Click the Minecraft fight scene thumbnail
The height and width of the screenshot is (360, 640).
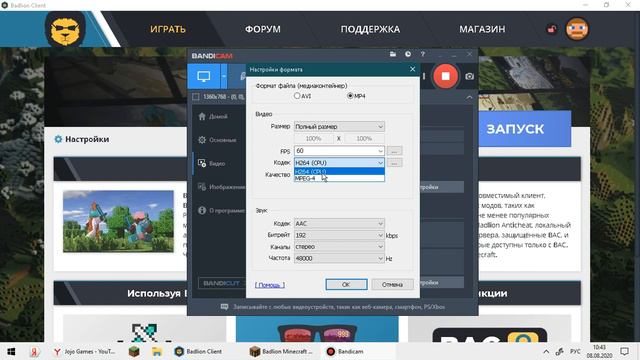tap(118, 221)
